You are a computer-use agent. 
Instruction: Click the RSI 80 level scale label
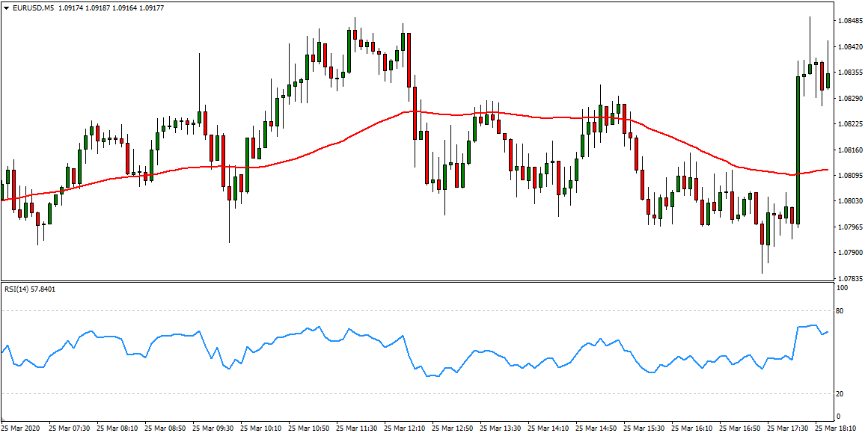pos(840,311)
